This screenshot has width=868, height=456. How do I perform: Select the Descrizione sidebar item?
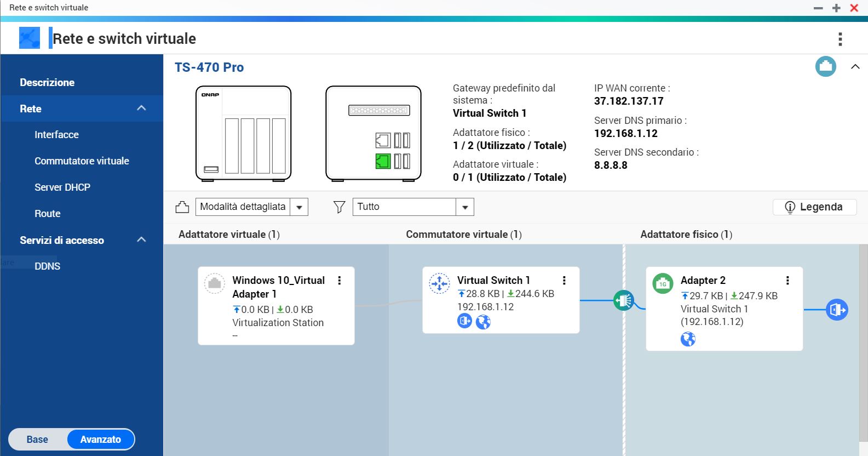point(47,83)
